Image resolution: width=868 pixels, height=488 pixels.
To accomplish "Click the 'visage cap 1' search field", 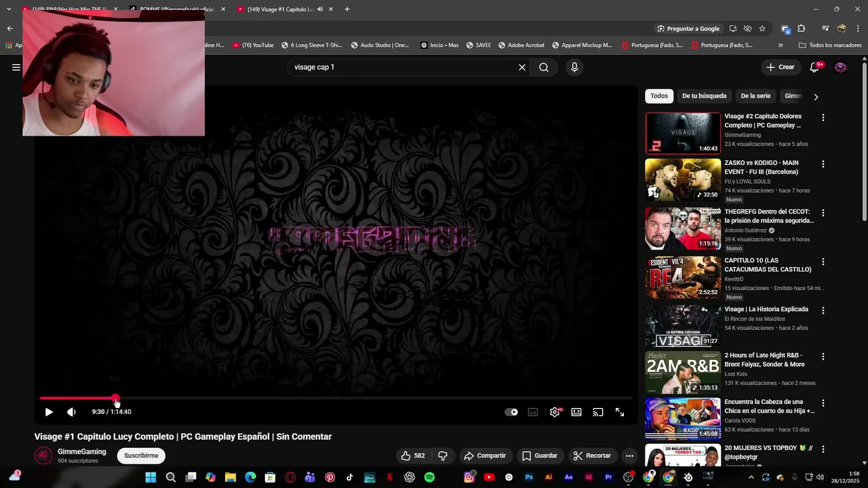I will 403,67.
